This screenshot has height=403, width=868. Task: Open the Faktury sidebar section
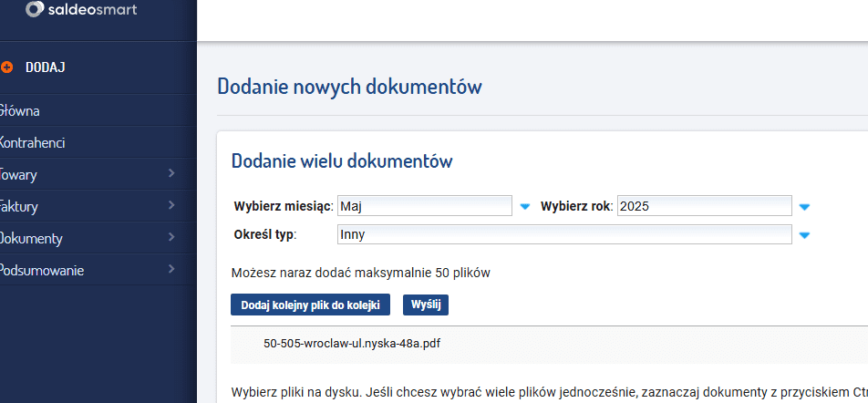click(20, 207)
